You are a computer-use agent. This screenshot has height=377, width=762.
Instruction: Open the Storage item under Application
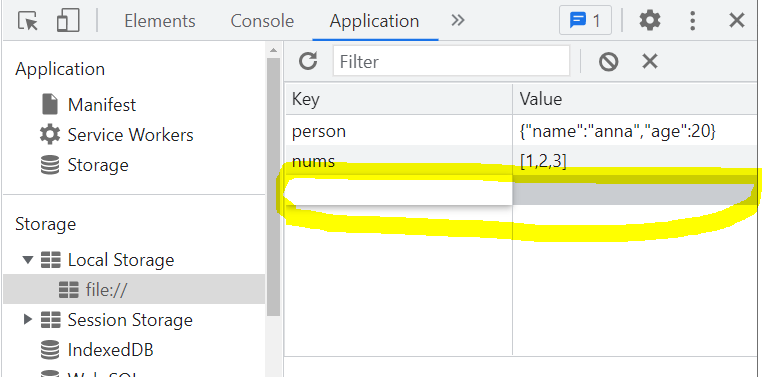tap(98, 165)
